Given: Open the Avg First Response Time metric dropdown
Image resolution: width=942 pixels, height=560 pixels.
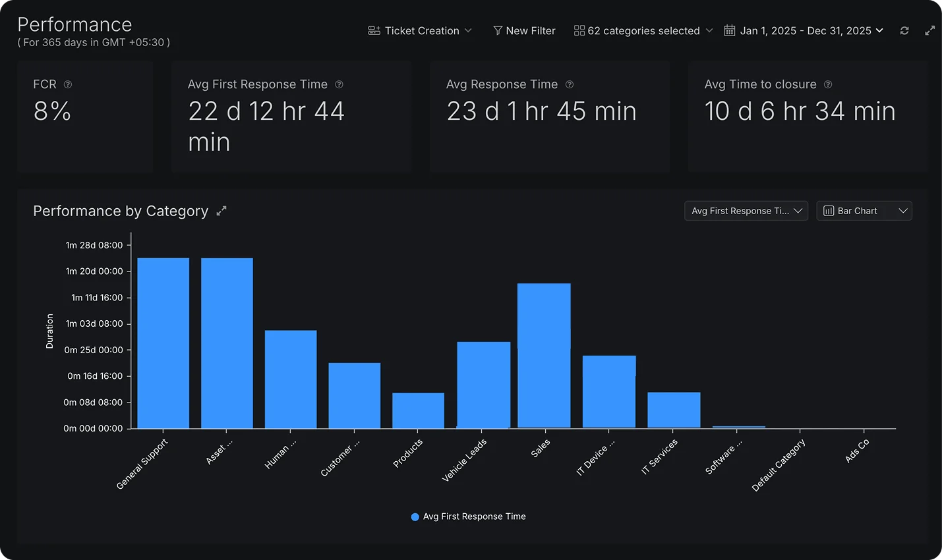Looking at the screenshot, I should 746,211.
